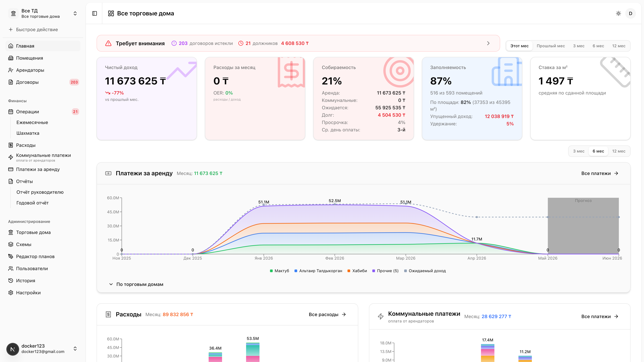Open the user avatar D menu
Screen dimensions: 644x362
click(x=631, y=13)
